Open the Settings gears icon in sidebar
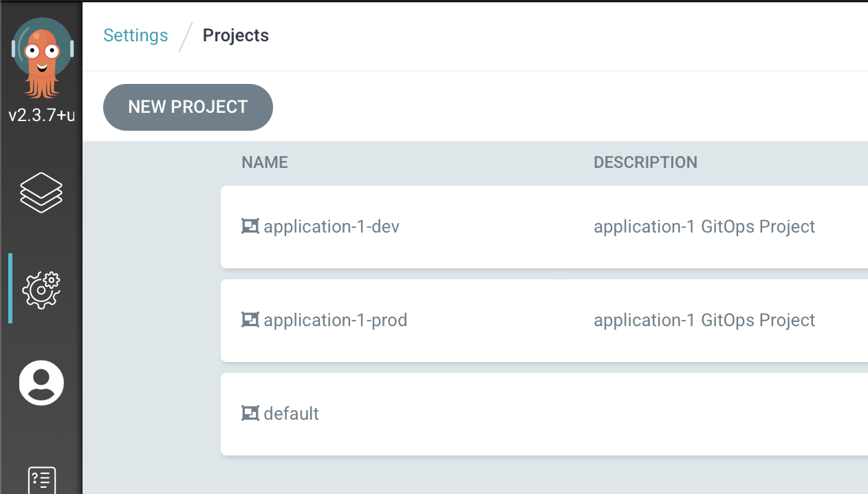This screenshot has height=494, width=868. pos(41,289)
